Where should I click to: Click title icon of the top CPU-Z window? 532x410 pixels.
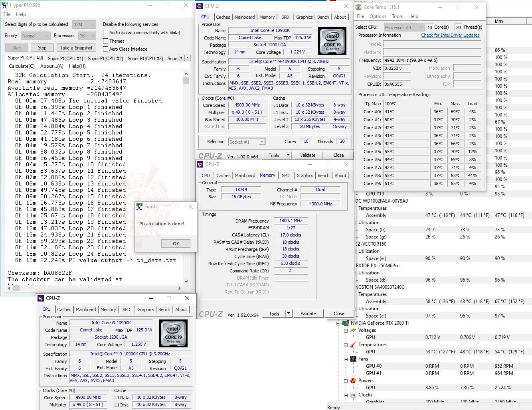click(x=200, y=6)
